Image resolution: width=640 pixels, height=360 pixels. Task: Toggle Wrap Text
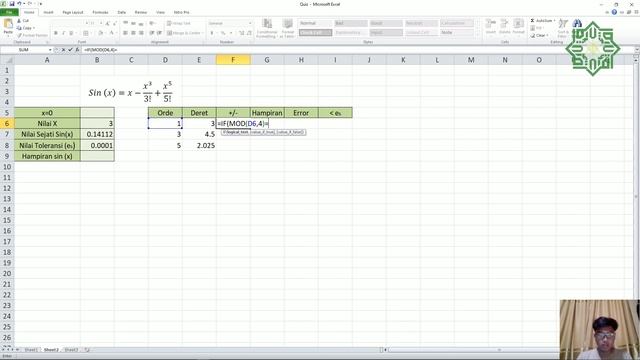179,24
